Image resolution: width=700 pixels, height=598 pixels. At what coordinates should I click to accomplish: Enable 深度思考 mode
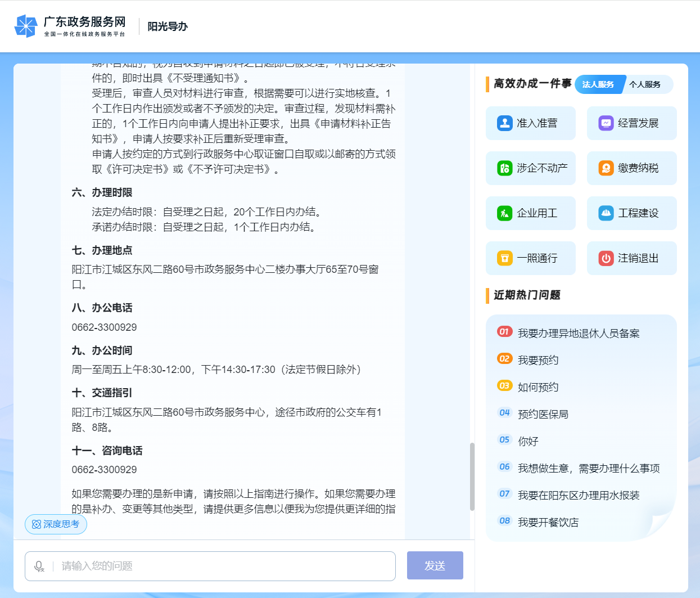[56, 524]
